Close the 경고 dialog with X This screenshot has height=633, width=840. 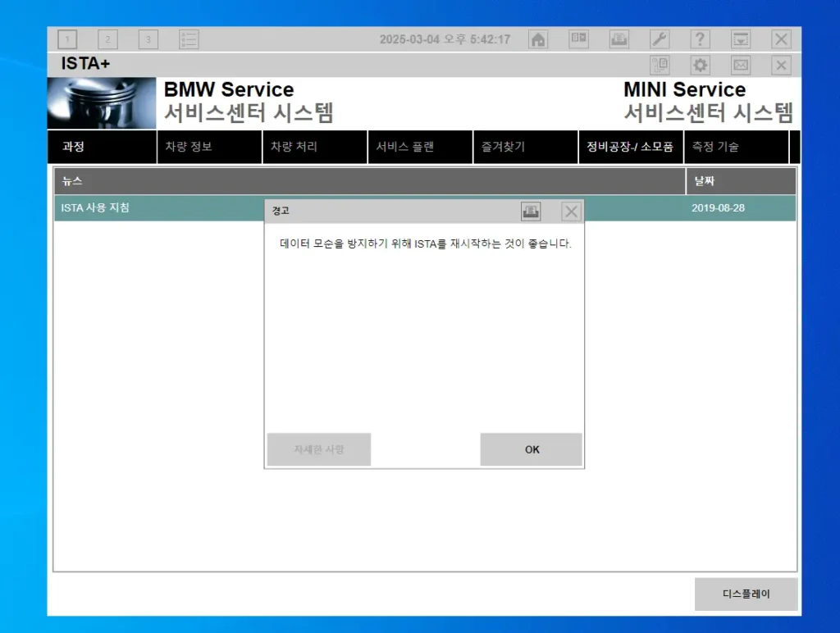pos(571,212)
